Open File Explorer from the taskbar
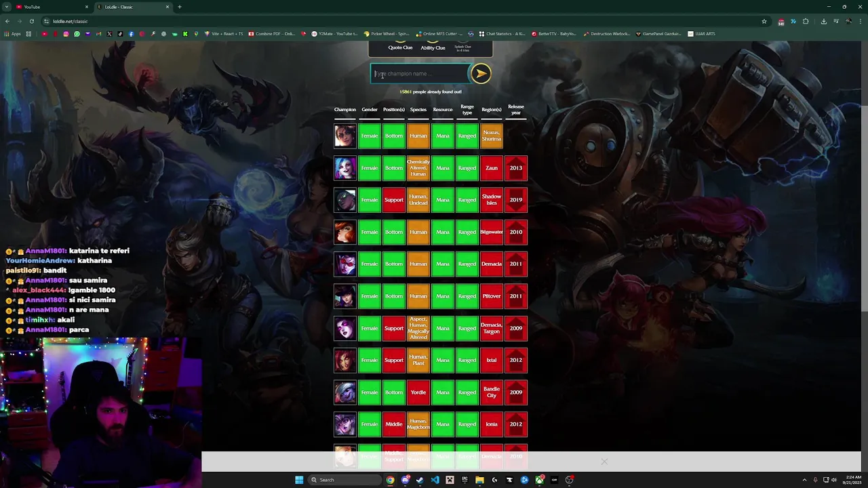The height and width of the screenshot is (488, 868). 479,480
